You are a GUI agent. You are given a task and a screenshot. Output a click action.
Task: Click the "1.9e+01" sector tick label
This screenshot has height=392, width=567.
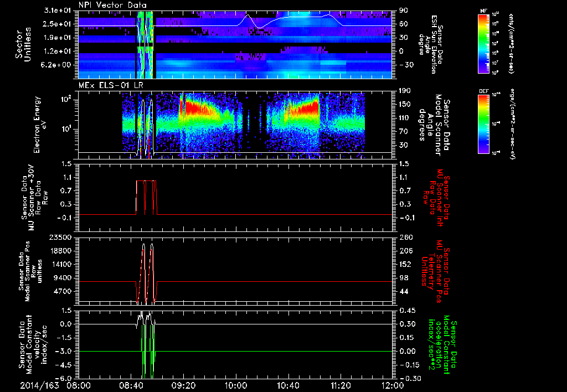pos(59,38)
